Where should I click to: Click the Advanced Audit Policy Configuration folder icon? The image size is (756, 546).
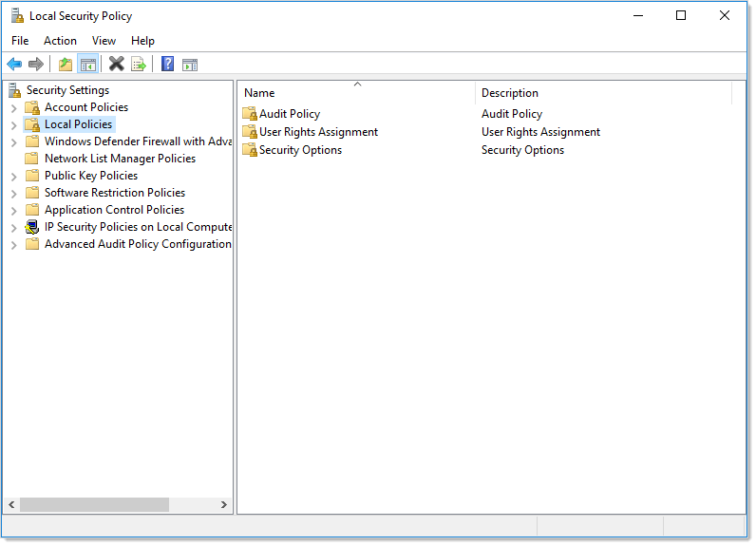pyautogui.click(x=32, y=244)
